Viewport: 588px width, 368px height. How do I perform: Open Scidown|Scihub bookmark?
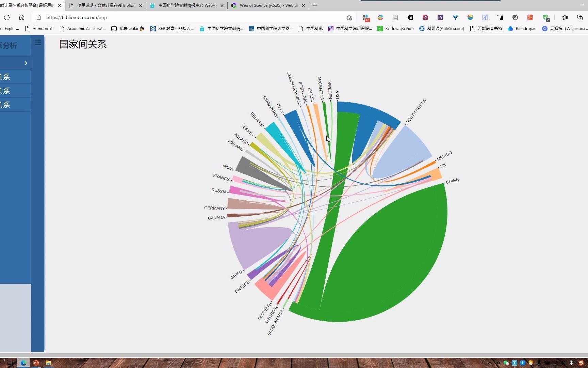(395, 29)
